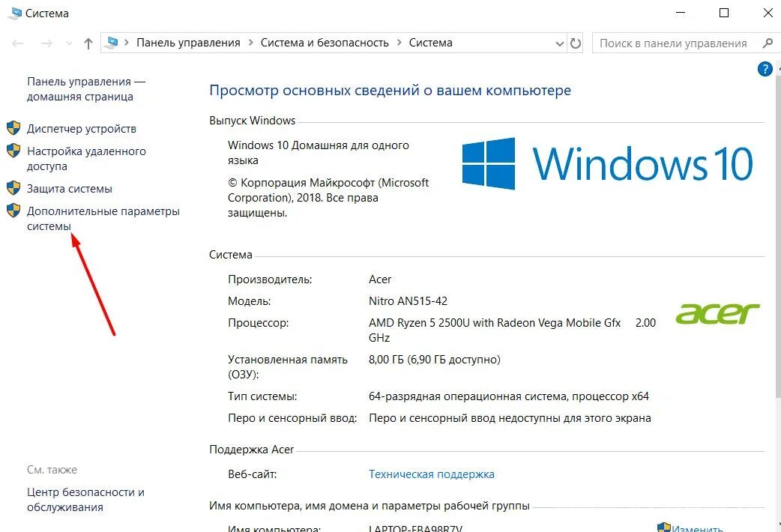Click the back navigation arrow

click(18, 43)
